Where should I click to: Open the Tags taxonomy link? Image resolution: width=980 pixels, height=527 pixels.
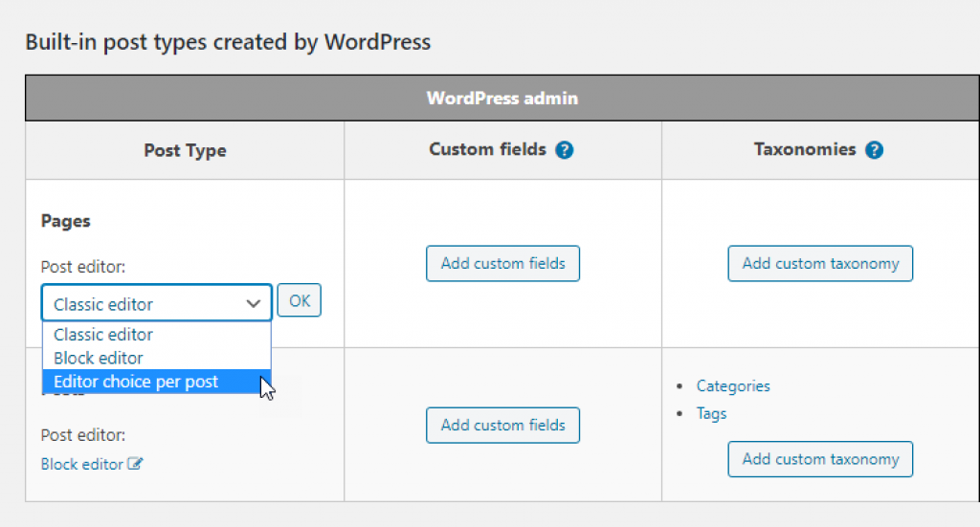[x=711, y=413]
